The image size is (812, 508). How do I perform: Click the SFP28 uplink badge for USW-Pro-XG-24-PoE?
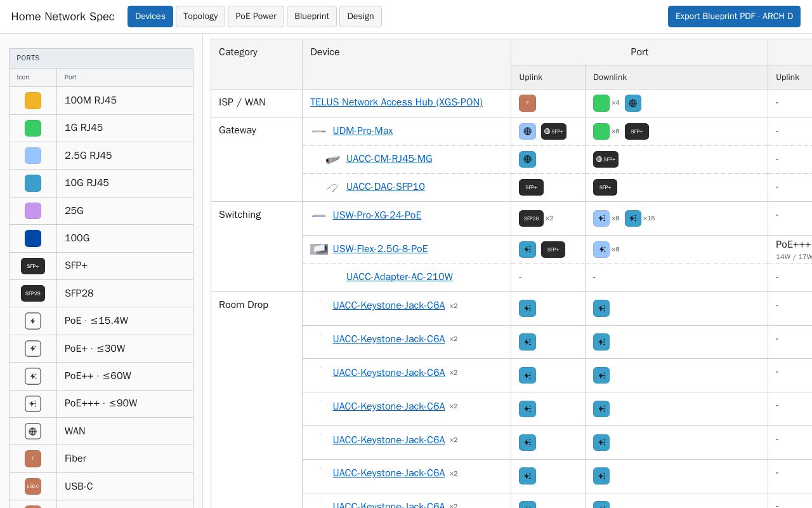point(531,218)
